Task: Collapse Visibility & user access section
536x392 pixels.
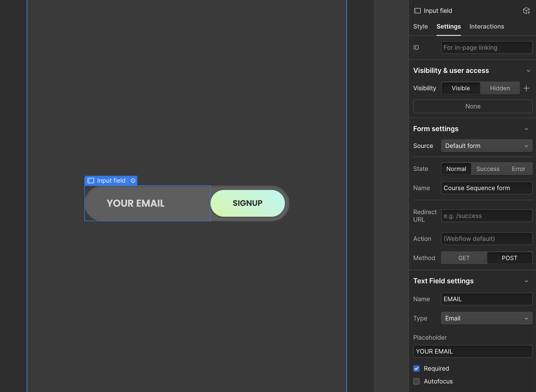Action: pyautogui.click(x=528, y=71)
